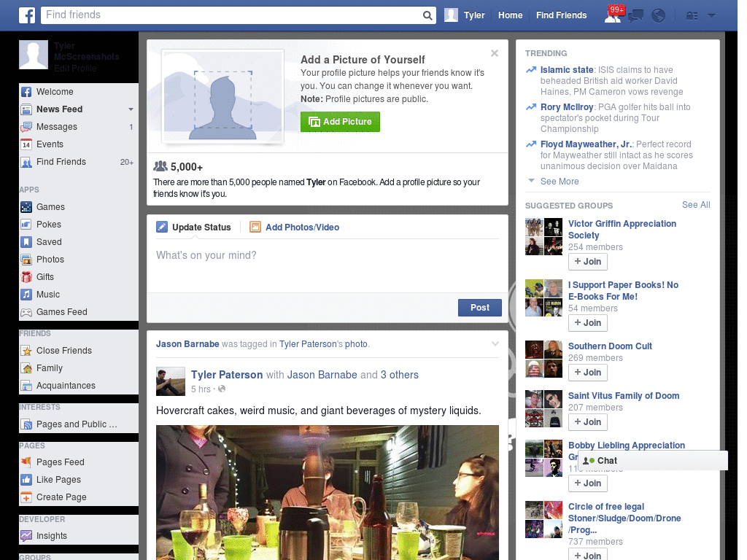
Task: Open the post options chevron on Jason Barnabe story
Action: click(x=495, y=344)
